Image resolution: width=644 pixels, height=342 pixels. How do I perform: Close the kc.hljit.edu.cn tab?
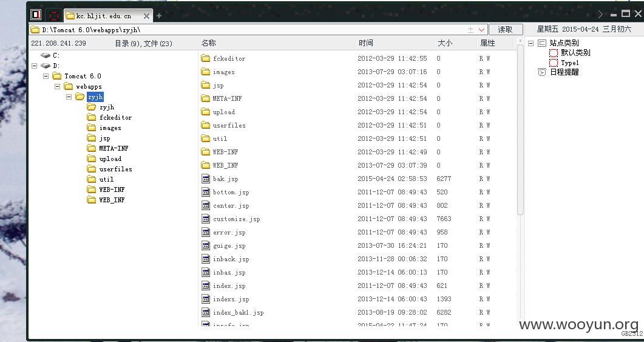[146, 16]
